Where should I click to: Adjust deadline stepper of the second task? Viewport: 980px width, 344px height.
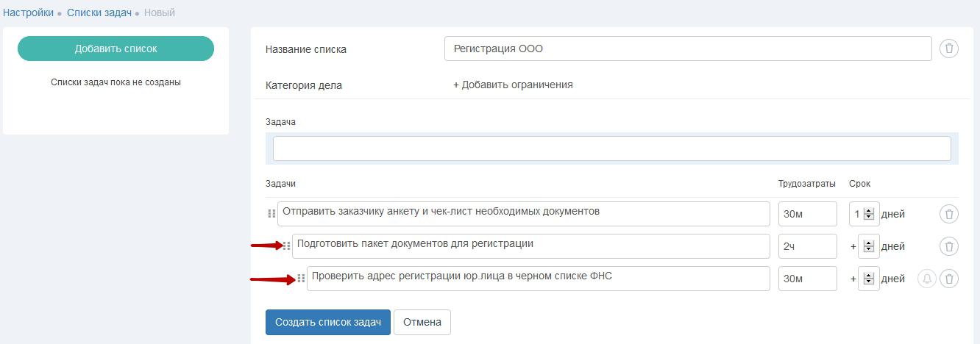869,246
